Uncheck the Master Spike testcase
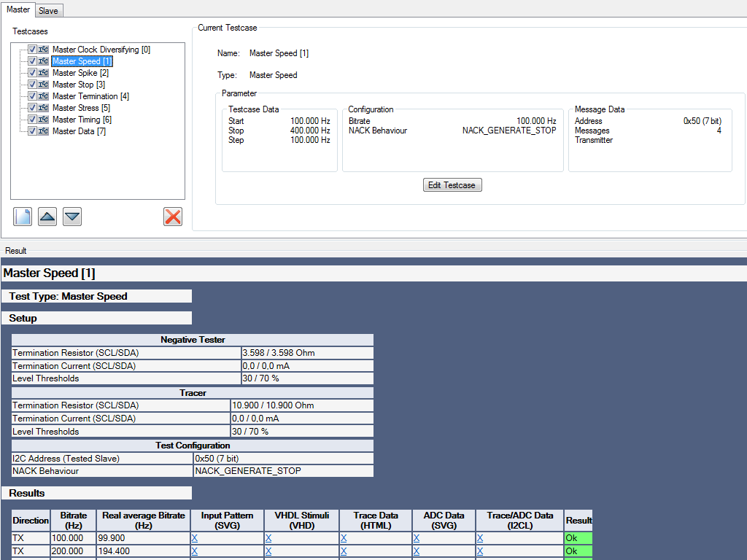 coord(32,72)
